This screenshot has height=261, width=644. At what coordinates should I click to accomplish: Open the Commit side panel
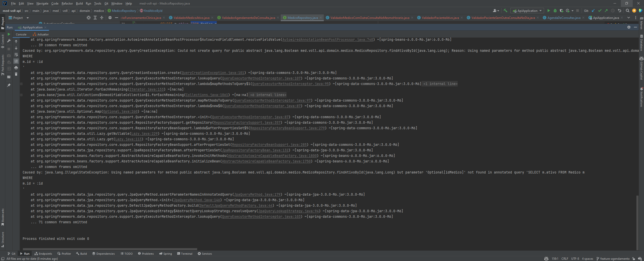click(3, 41)
